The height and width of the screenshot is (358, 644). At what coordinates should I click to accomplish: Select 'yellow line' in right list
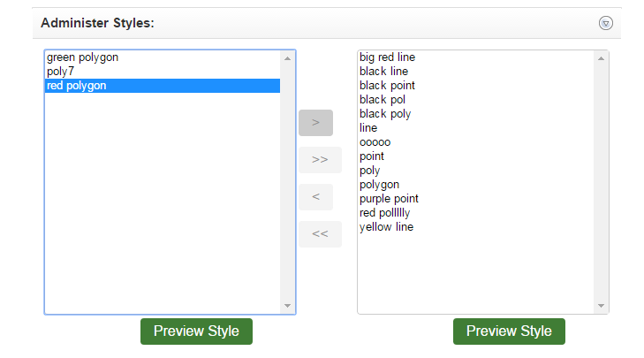point(386,227)
